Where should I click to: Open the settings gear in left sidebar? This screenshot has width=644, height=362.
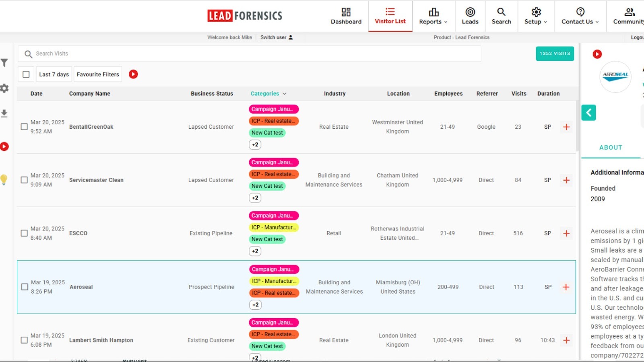coord(4,88)
